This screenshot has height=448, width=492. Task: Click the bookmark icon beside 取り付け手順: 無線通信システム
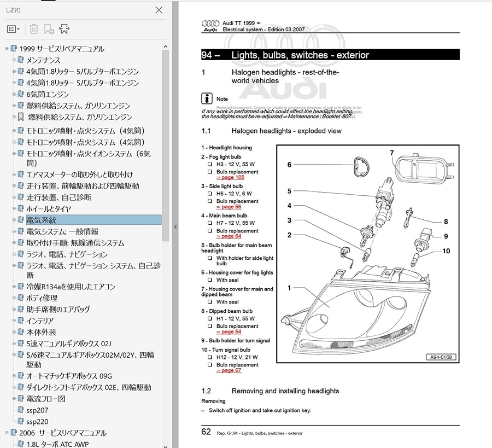coord(21,243)
